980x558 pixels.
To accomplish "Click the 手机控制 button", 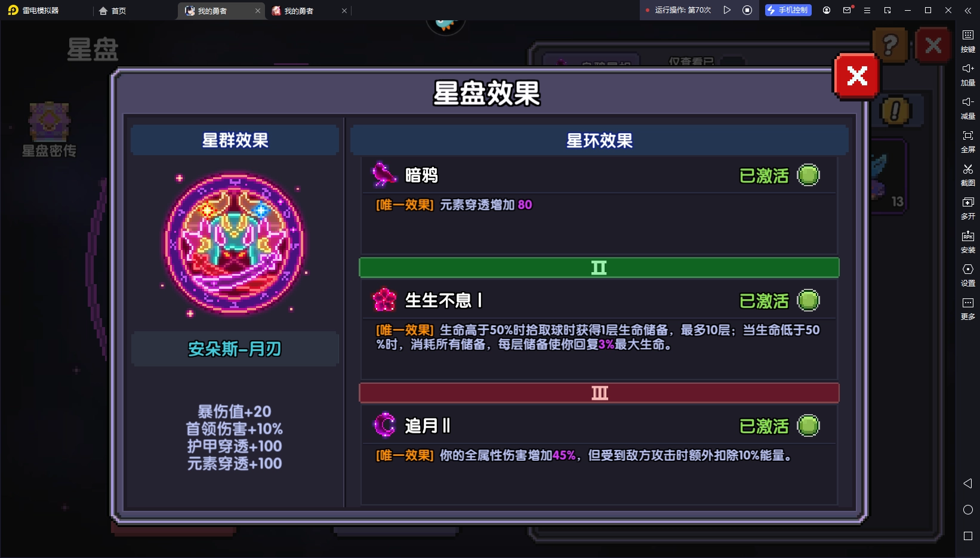I will pos(788,10).
